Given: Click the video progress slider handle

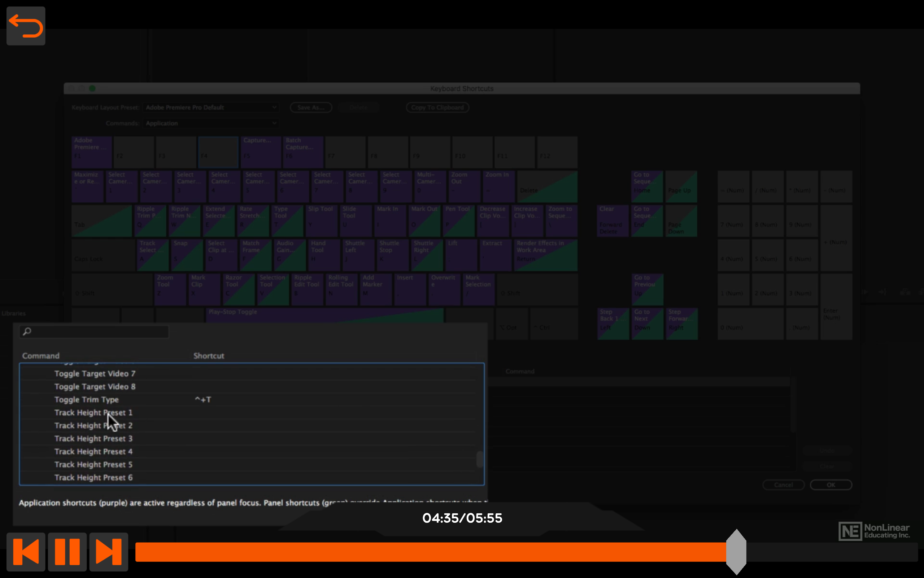Looking at the screenshot, I should (736, 552).
